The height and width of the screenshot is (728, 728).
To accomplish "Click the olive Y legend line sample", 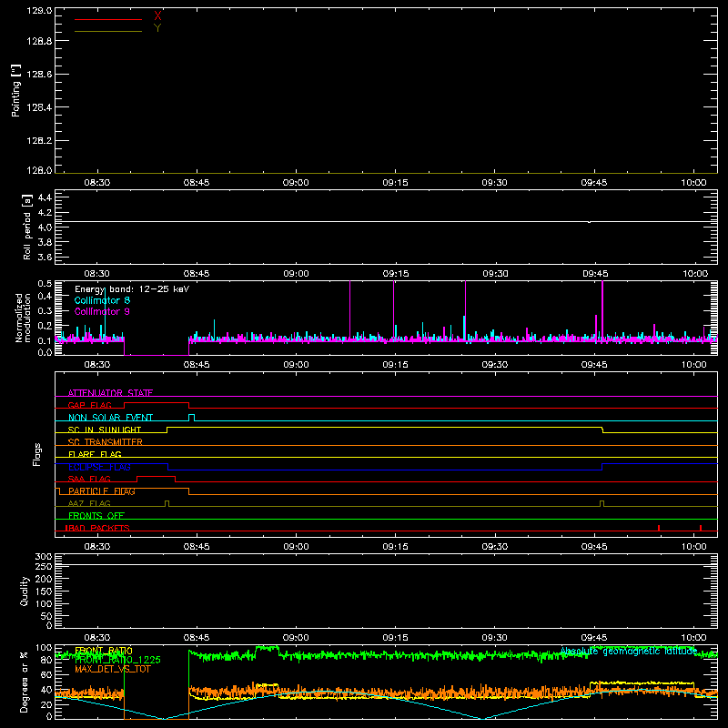I will (x=108, y=31).
